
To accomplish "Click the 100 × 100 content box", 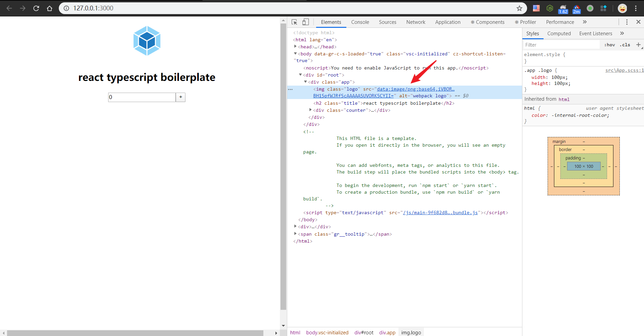I will tap(584, 166).
